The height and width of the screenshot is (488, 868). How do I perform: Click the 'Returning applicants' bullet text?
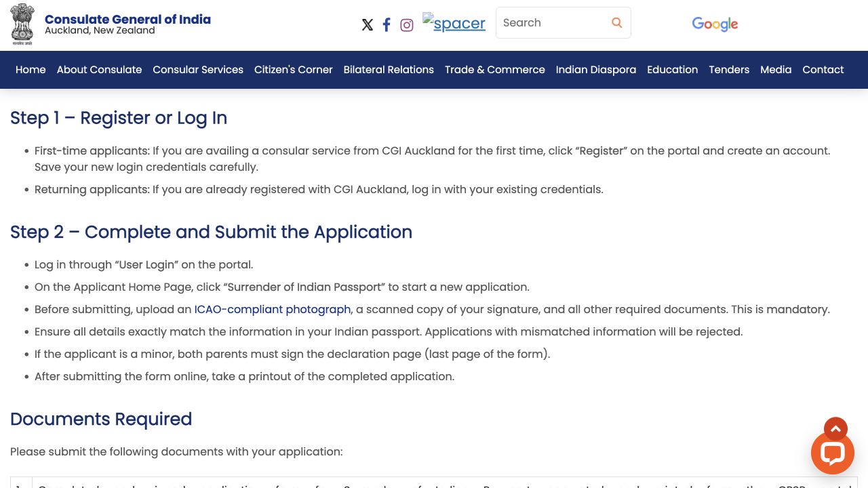coord(319,189)
